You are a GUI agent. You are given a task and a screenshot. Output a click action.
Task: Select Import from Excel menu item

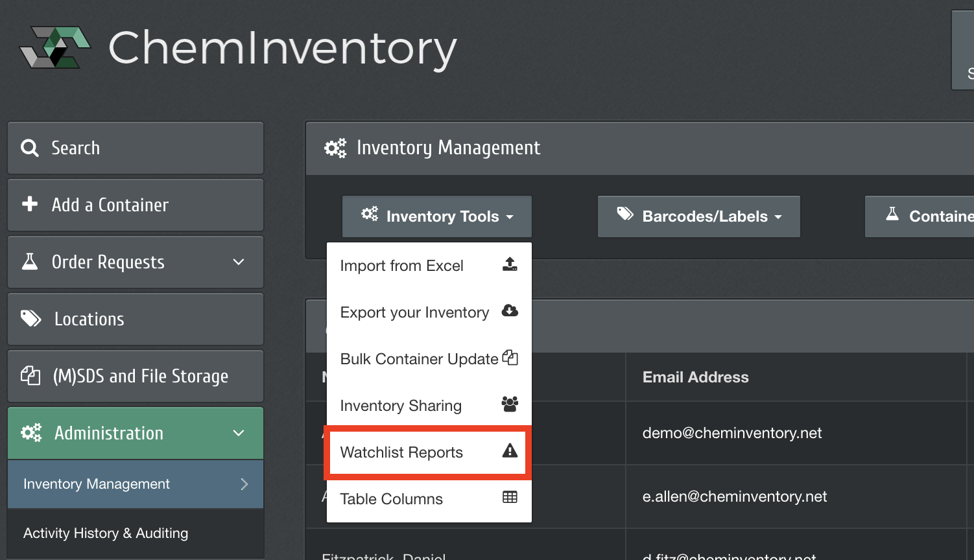tap(429, 266)
